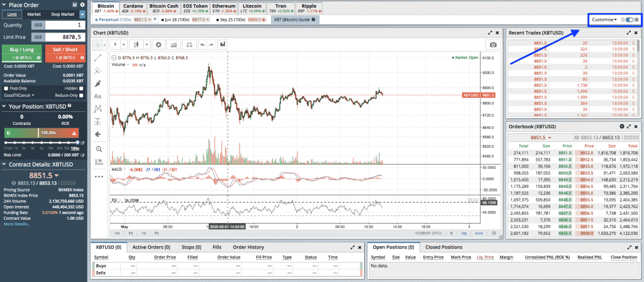The image size is (644, 282).
Task: Take a chart snapshot with camera icon
Action: [493, 44]
